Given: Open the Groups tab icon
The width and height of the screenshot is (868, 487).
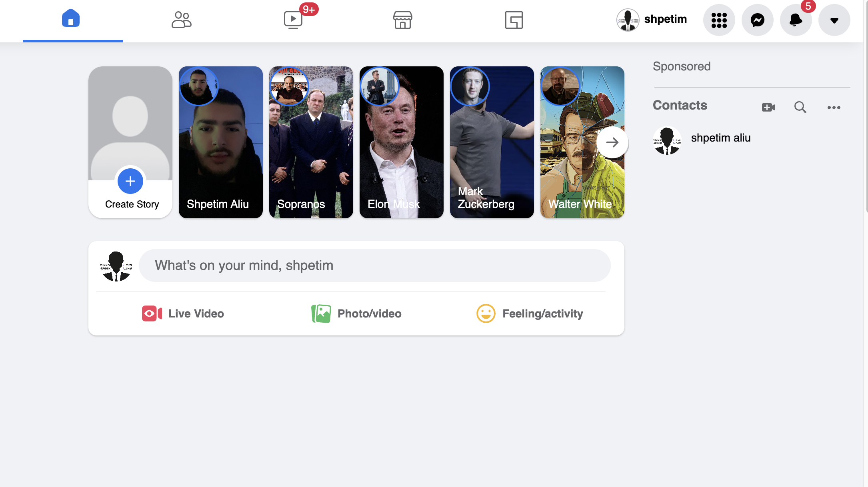Looking at the screenshot, I should (514, 20).
